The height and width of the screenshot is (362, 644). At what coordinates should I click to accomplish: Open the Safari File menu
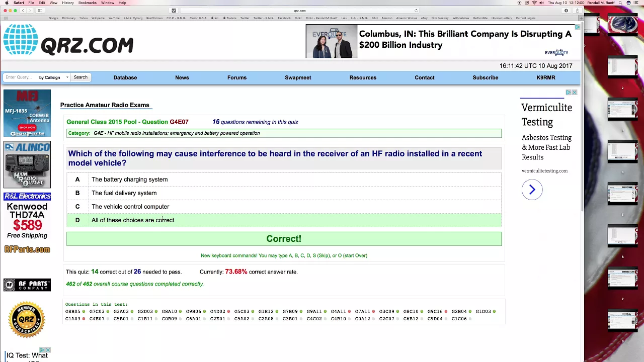[31, 3]
